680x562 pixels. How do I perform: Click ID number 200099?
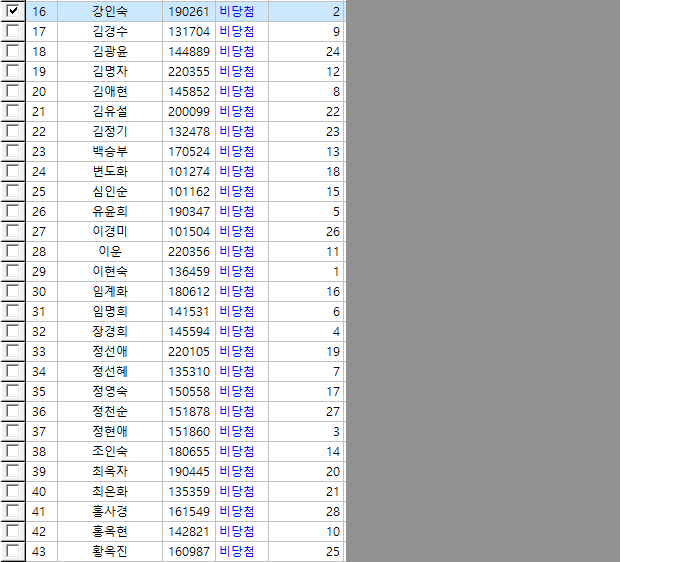189,111
